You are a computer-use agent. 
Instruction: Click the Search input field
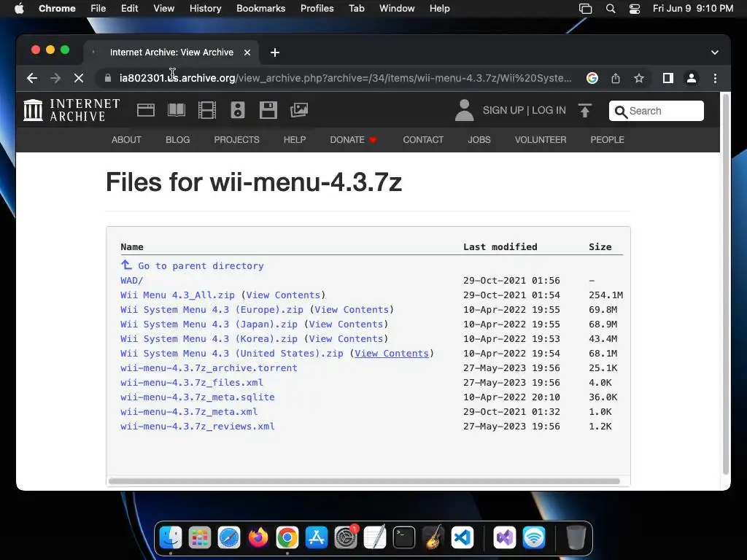pos(656,111)
